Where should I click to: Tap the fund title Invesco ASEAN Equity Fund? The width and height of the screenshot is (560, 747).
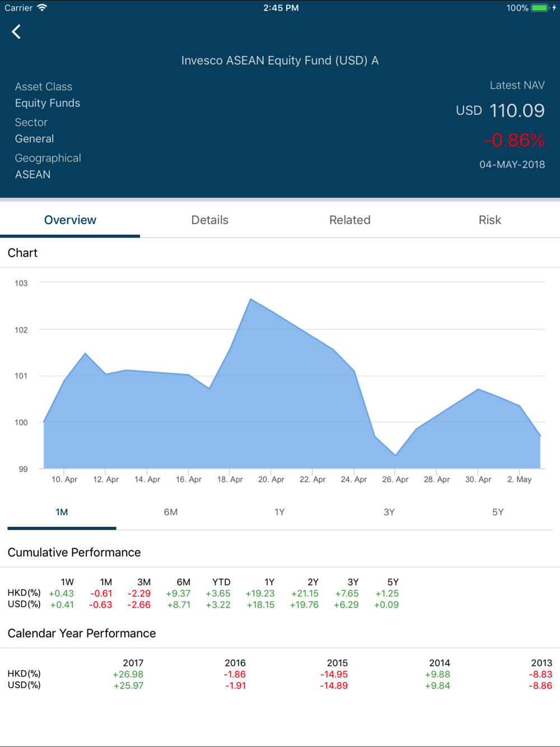280,60
